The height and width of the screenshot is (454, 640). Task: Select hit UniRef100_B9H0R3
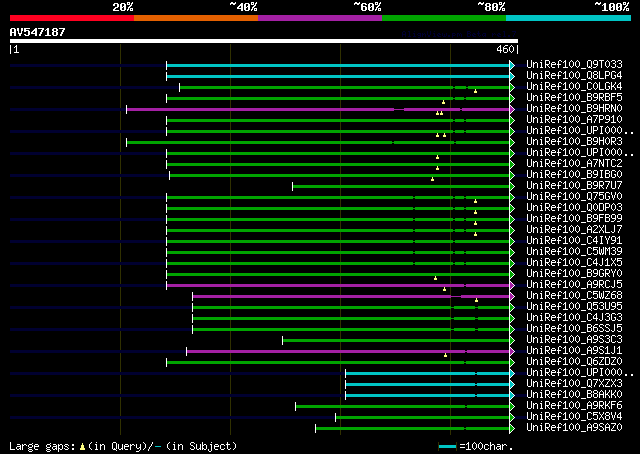click(574, 142)
